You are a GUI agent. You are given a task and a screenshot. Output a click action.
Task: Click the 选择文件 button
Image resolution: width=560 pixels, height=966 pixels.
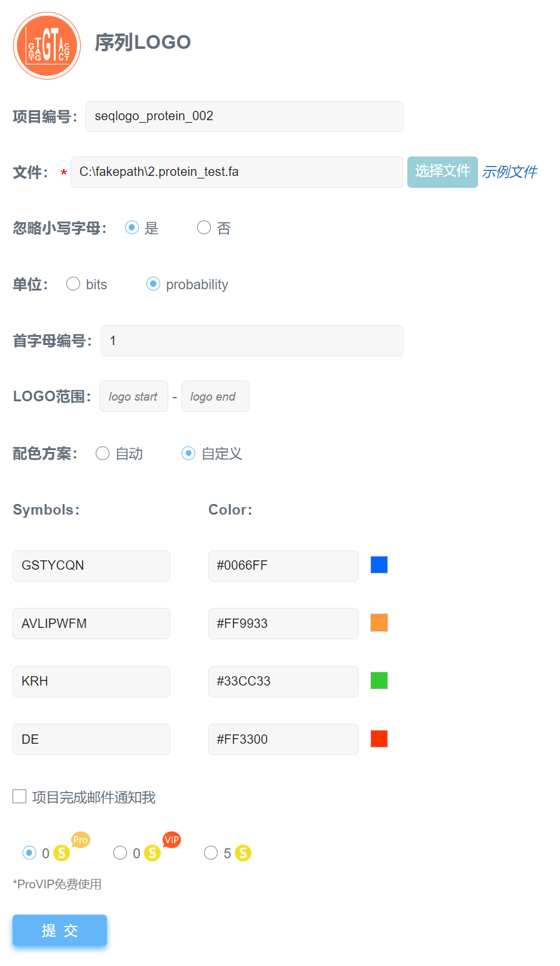[442, 172]
